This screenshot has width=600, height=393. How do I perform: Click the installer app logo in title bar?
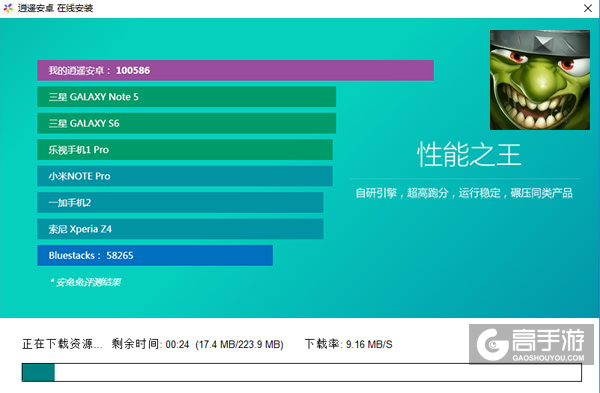click(8, 8)
